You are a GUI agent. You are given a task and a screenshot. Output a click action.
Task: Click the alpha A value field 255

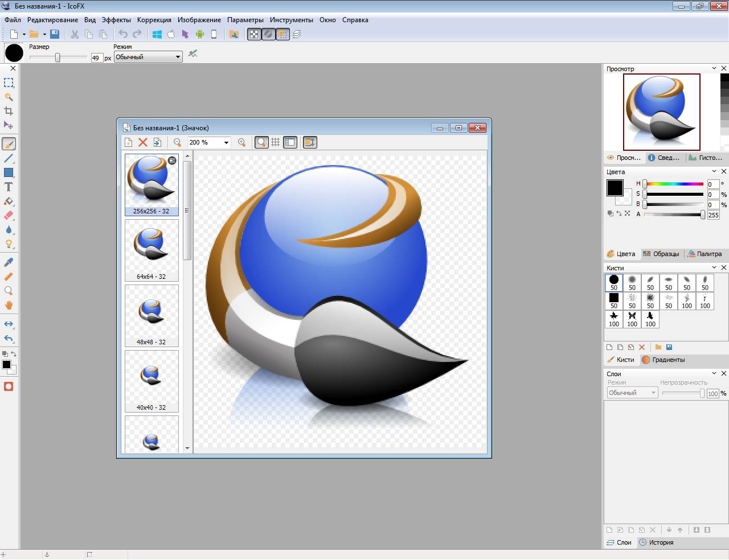click(x=713, y=215)
